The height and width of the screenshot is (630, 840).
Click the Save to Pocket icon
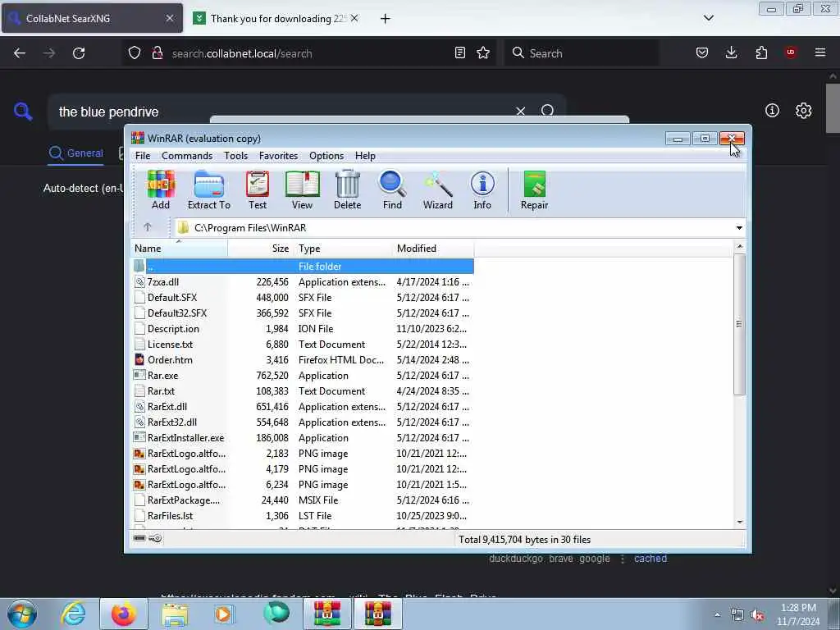click(x=702, y=52)
